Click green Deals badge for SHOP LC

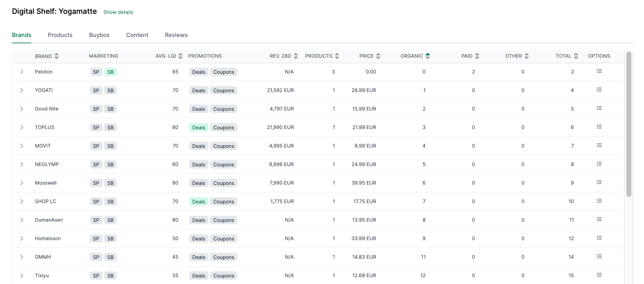tap(199, 202)
